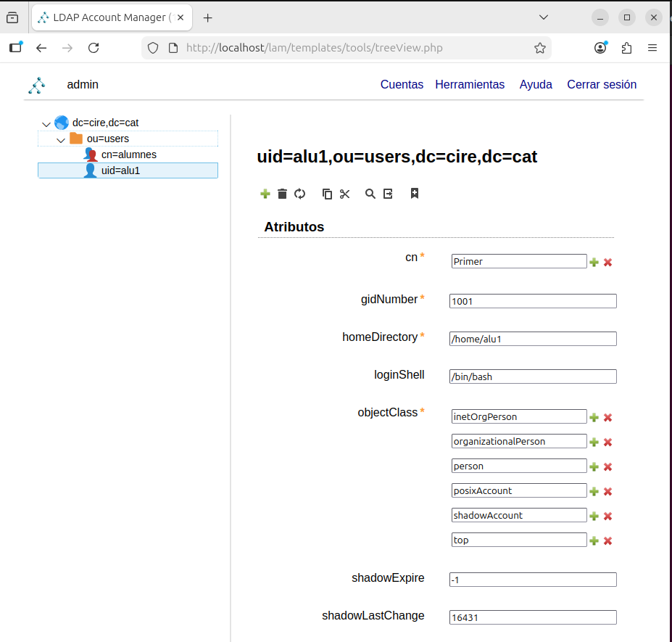Open the Ayuda link
The width and height of the screenshot is (672, 642).
point(536,85)
